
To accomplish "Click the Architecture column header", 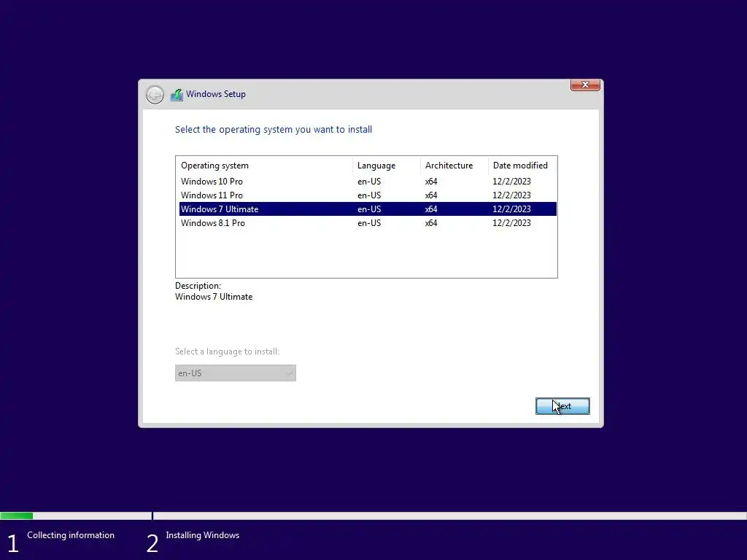I will (x=454, y=166).
